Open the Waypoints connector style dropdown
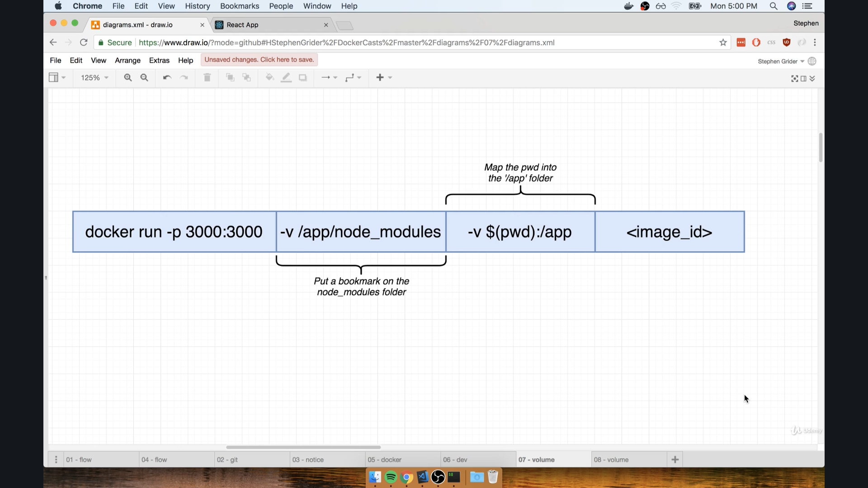 click(x=354, y=77)
